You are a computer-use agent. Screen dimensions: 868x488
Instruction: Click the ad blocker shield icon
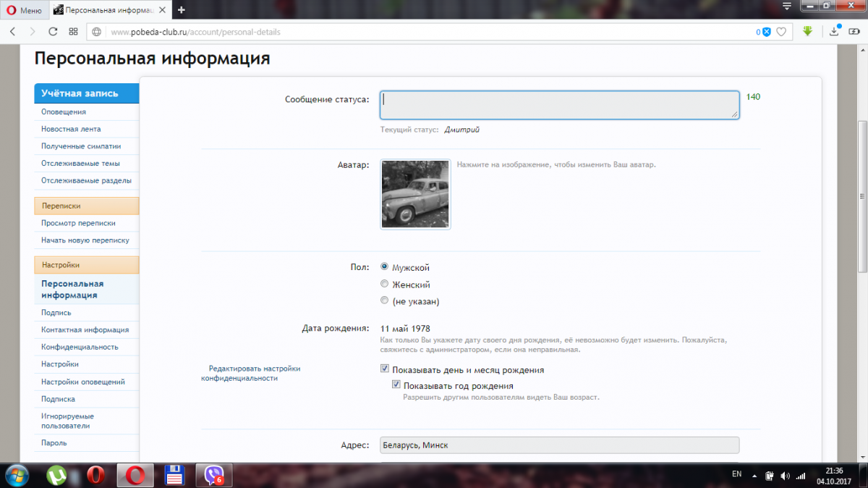(767, 32)
